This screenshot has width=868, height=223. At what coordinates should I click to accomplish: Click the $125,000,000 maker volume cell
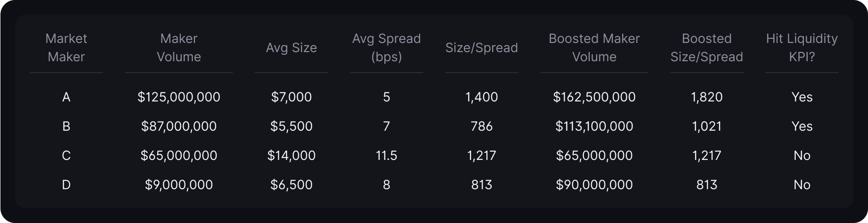pos(178,97)
